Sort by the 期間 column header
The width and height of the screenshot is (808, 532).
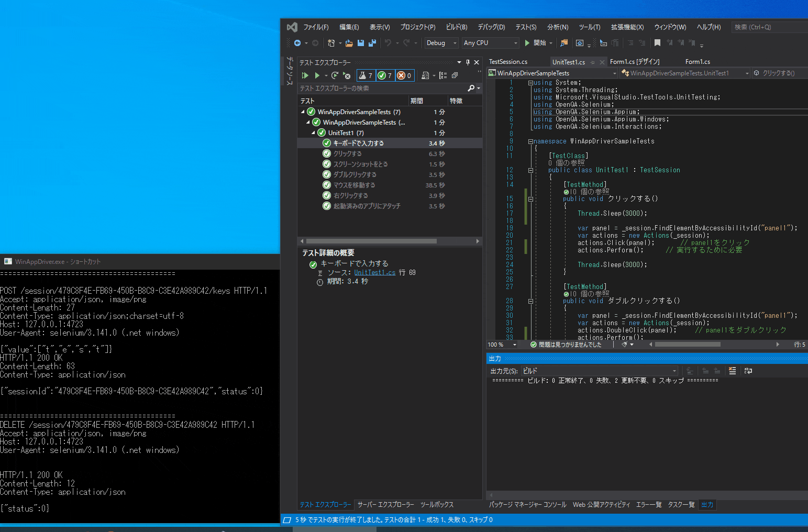click(x=427, y=101)
